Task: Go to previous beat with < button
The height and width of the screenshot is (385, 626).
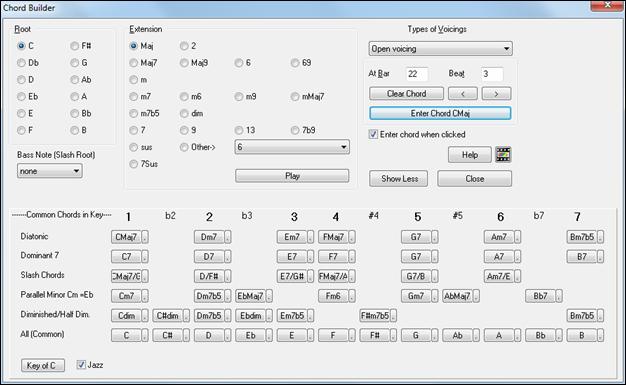Action: tap(463, 94)
